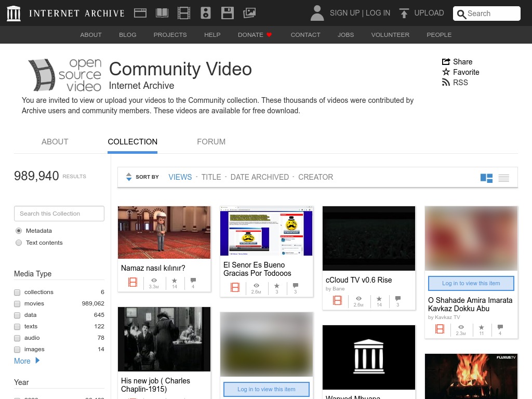Open the ABOUT tab
532x399 pixels.
tap(55, 142)
